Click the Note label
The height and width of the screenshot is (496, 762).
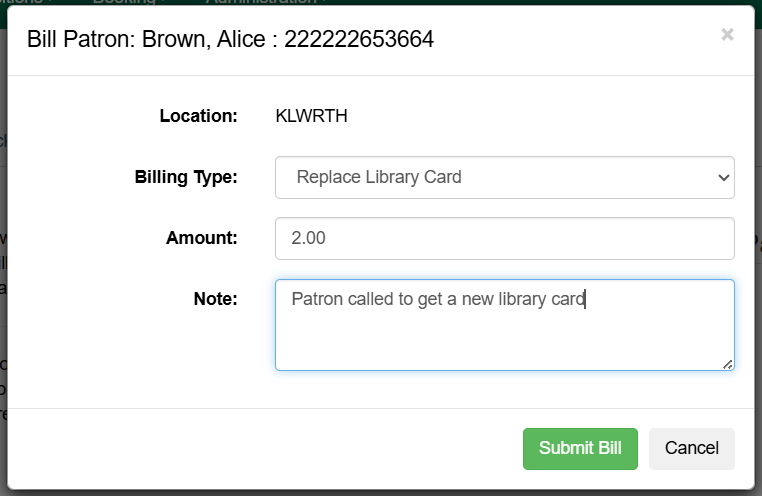coord(215,297)
